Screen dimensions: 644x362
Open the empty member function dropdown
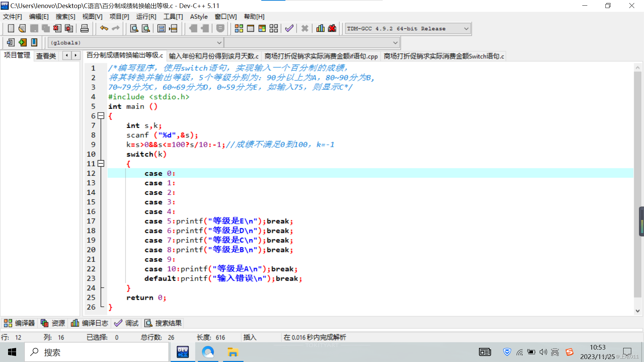(x=395, y=43)
